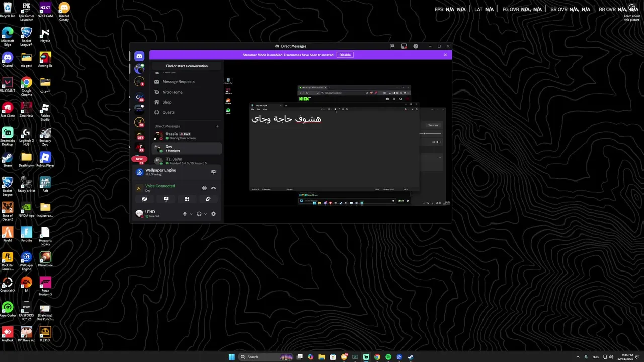644x362 pixels.
Task: Click the ! FHD user profile area
Action: point(156,214)
